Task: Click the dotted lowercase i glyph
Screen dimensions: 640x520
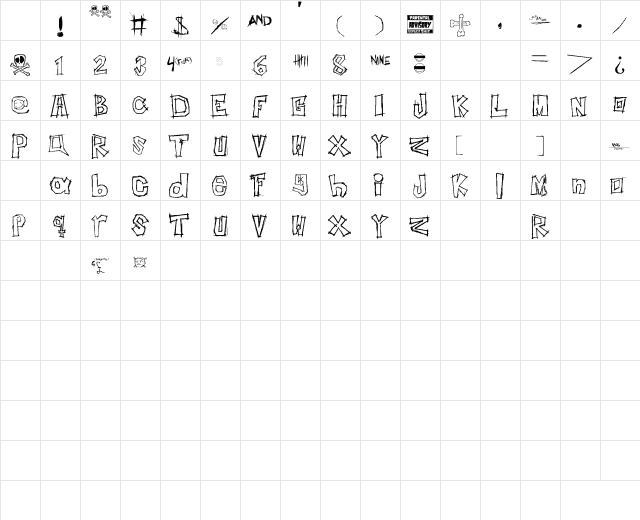Action: [x=379, y=184]
